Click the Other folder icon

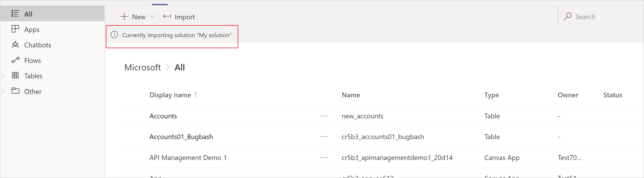click(x=15, y=91)
